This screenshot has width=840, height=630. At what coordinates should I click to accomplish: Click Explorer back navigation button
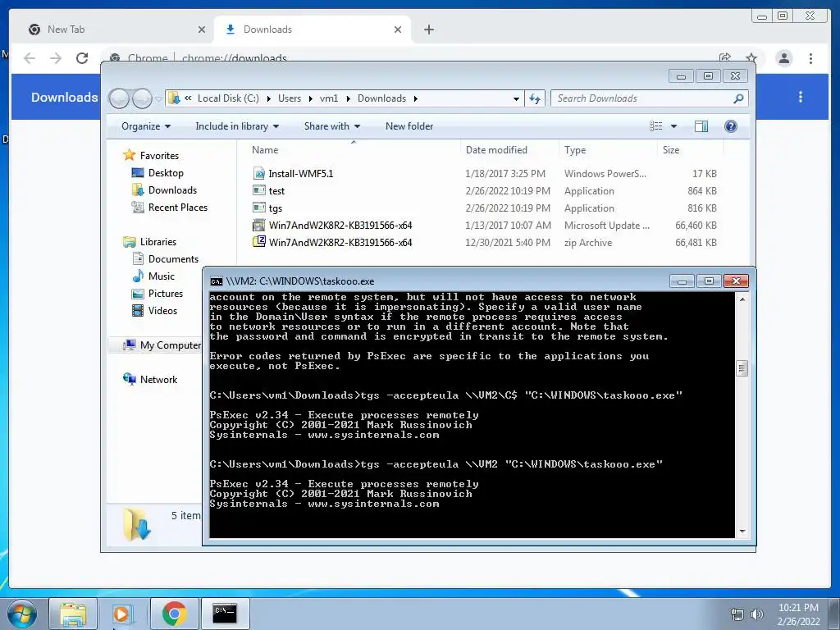click(x=120, y=98)
